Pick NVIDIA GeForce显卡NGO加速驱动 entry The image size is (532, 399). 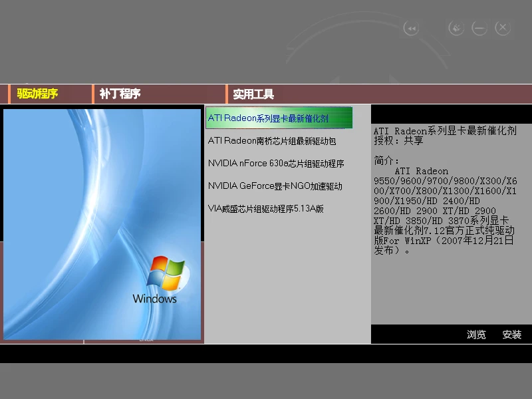(x=275, y=186)
